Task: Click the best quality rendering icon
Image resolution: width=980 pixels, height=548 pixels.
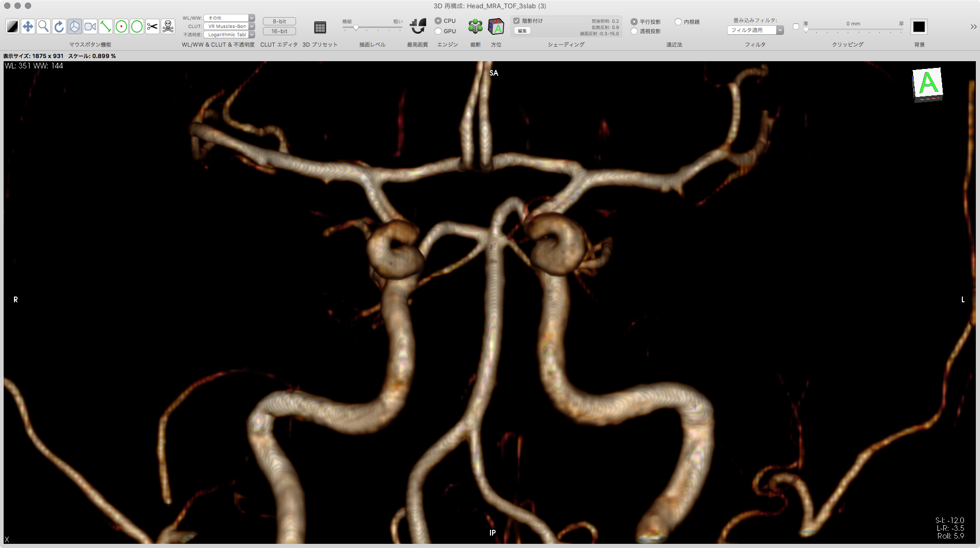Action: coord(417,26)
